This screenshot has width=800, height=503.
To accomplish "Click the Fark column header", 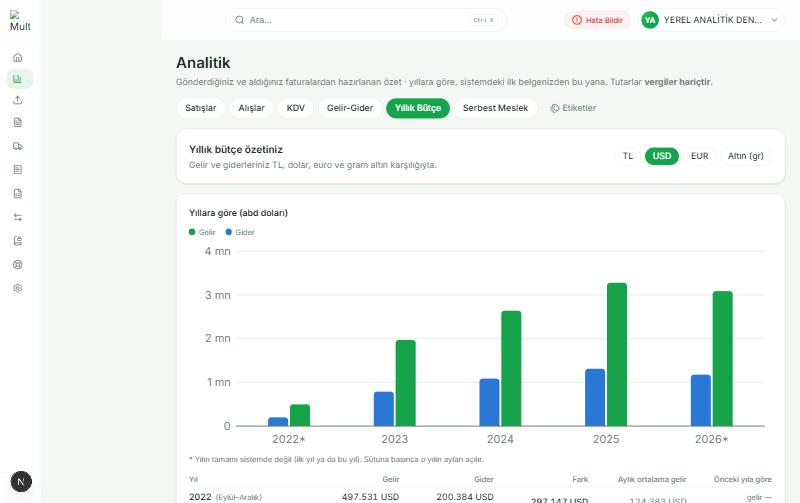I will (580, 480).
